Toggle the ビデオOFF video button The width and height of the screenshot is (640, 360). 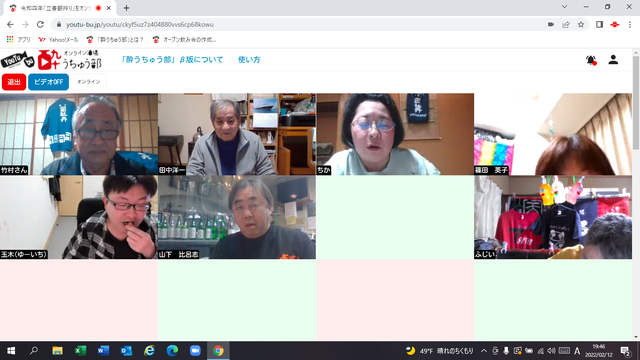(48, 82)
